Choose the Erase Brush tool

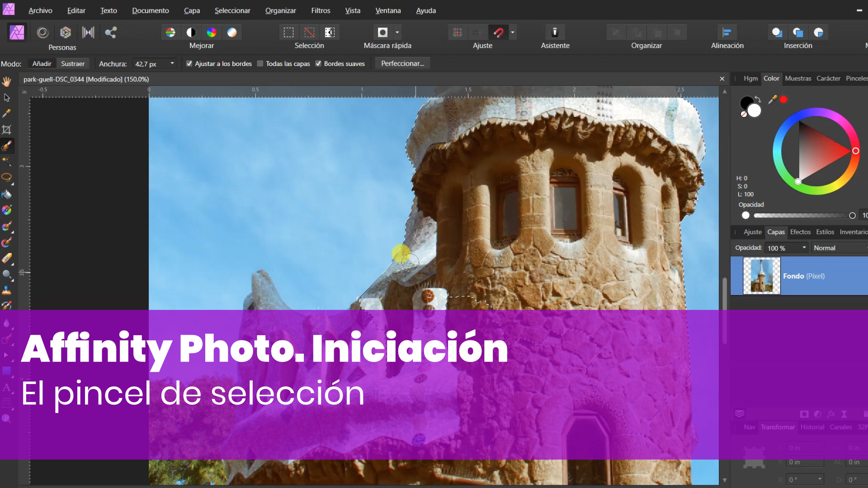pyautogui.click(x=7, y=258)
